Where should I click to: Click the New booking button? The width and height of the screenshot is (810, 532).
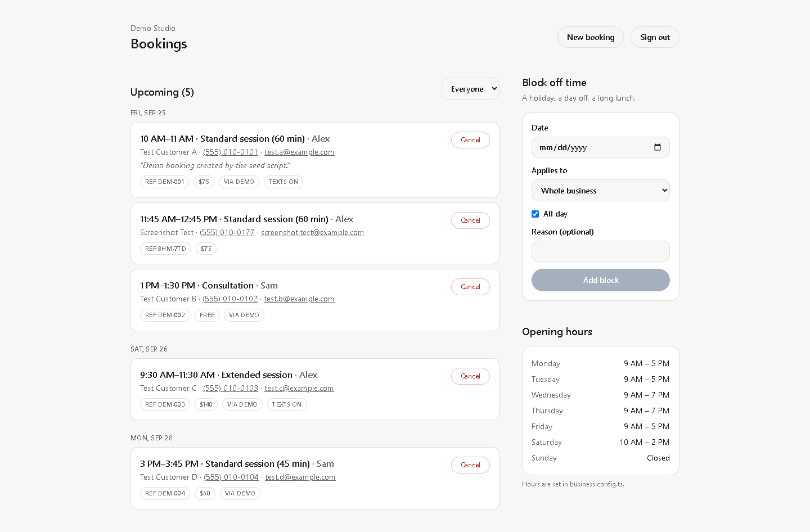pos(591,37)
